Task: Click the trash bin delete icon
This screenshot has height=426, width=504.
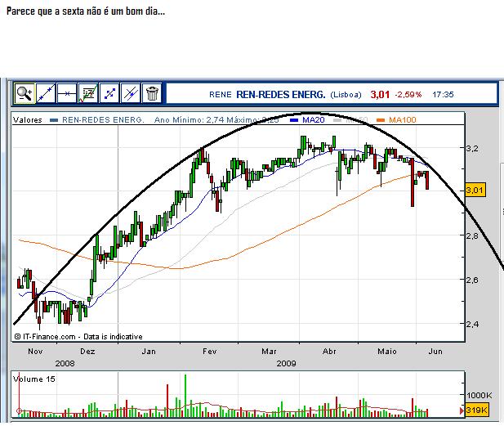Action: pyautogui.click(x=152, y=93)
